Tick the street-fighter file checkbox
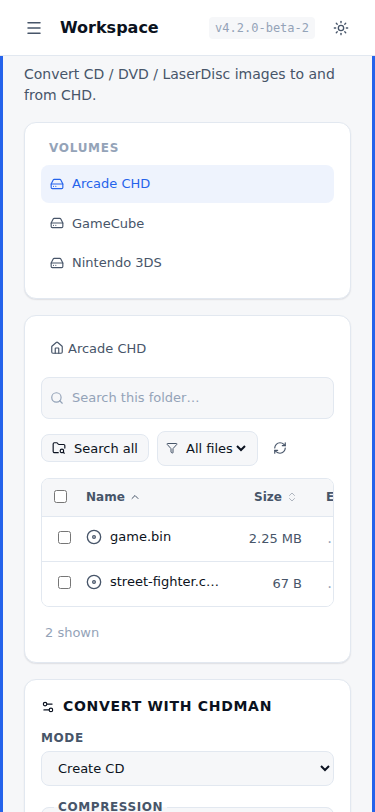 (64, 583)
